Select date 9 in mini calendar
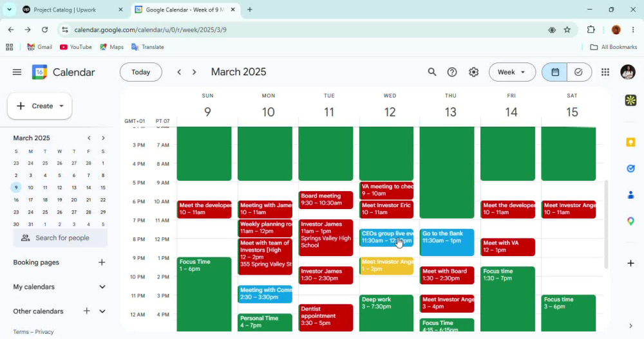This screenshot has height=339, width=644. 16,188
